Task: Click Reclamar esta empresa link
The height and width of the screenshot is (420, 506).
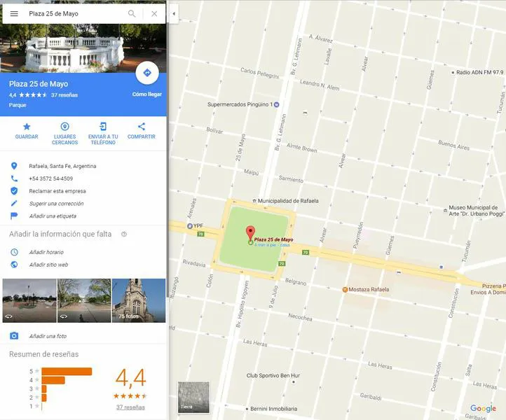Action: point(57,191)
